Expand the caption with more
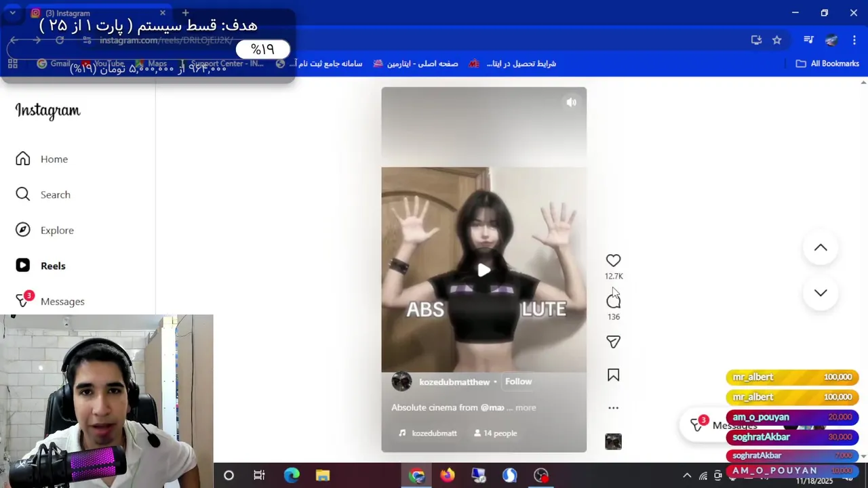 [526, 407]
